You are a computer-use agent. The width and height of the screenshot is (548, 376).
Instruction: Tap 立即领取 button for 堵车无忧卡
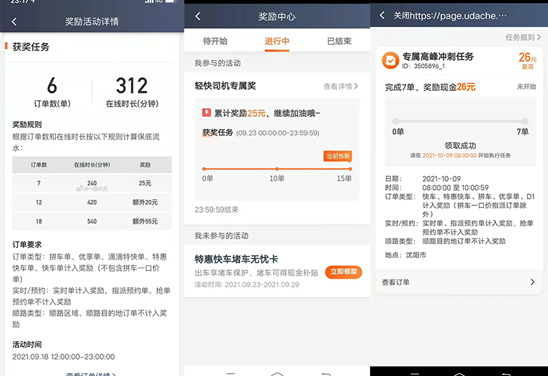pyautogui.click(x=344, y=272)
